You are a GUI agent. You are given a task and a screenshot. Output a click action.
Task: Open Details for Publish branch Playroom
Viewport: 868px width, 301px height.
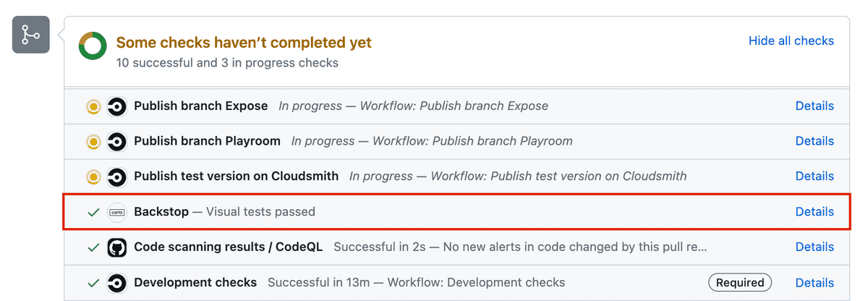coord(814,141)
